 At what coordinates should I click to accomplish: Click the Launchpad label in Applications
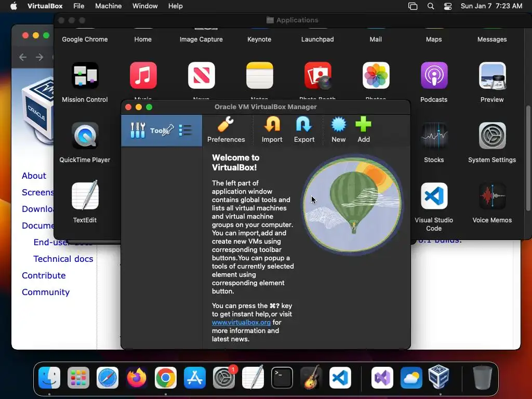pyautogui.click(x=317, y=39)
